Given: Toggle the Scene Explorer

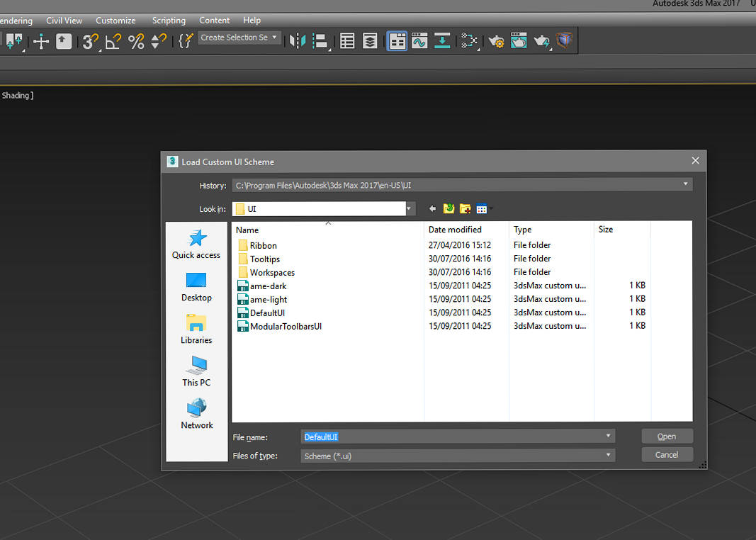Looking at the screenshot, I should click(347, 41).
